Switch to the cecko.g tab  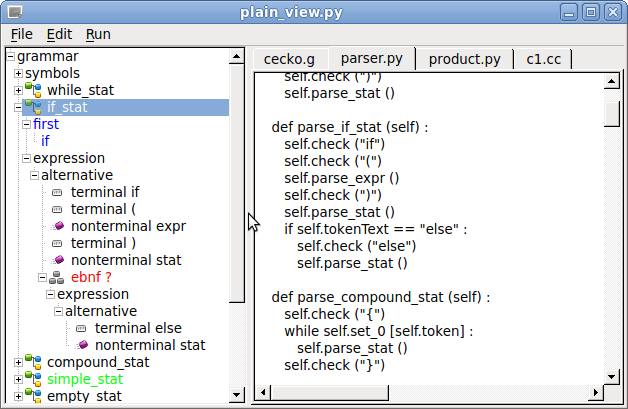click(x=289, y=59)
